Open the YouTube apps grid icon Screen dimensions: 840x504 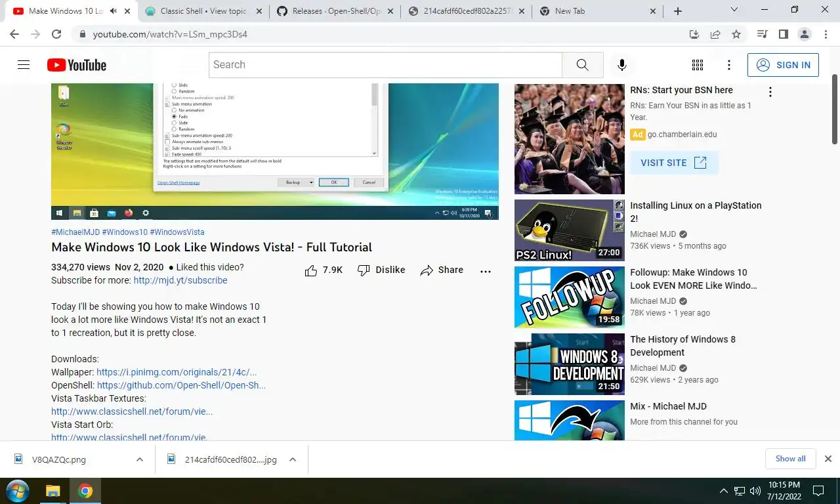[698, 65]
